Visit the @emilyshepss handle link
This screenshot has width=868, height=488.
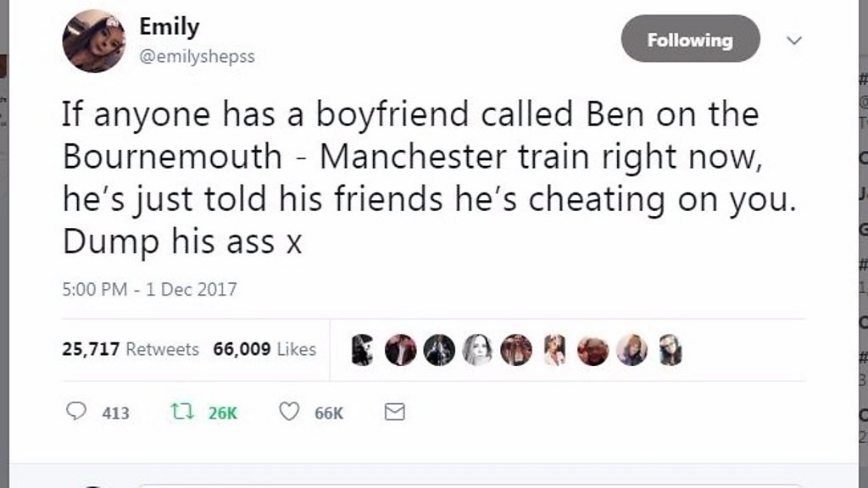[x=197, y=57]
